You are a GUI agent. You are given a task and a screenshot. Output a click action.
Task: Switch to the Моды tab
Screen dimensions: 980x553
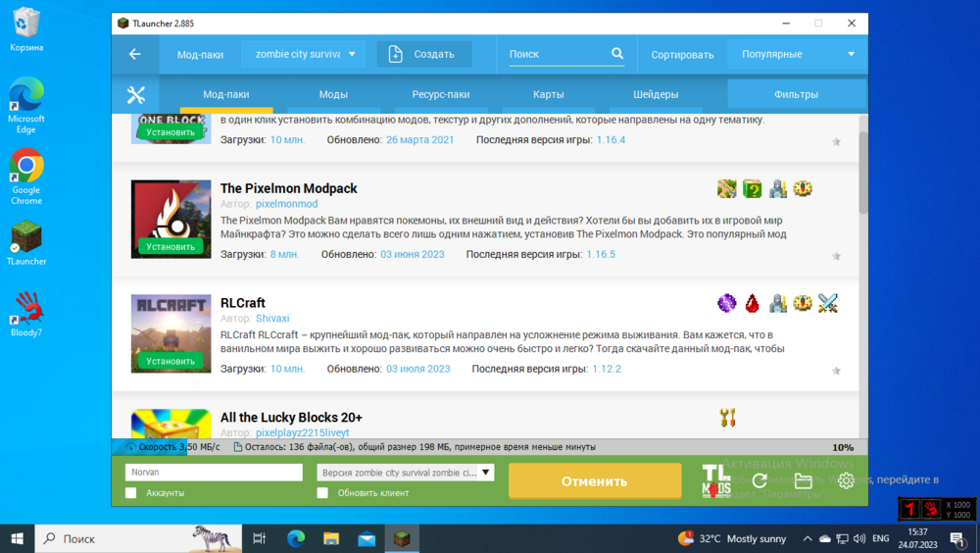point(333,94)
